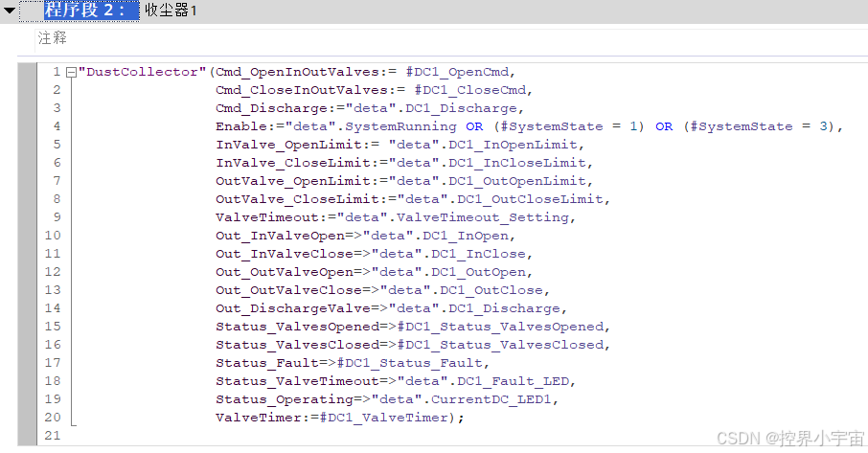Screen dimensions: 868x453
Task: Click line number 10 in the gutter
Action: (x=53, y=236)
